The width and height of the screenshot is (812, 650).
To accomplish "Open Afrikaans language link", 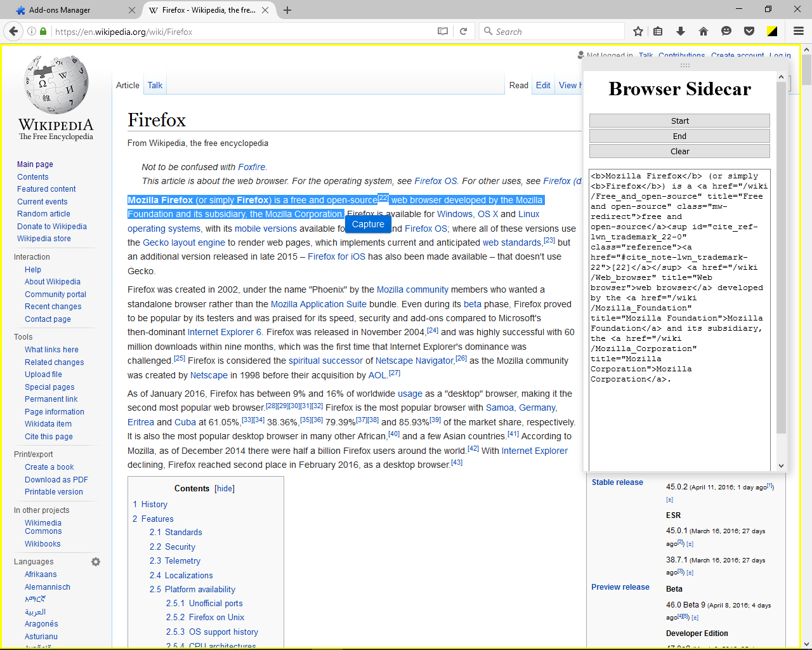I will click(x=41, y=574).
